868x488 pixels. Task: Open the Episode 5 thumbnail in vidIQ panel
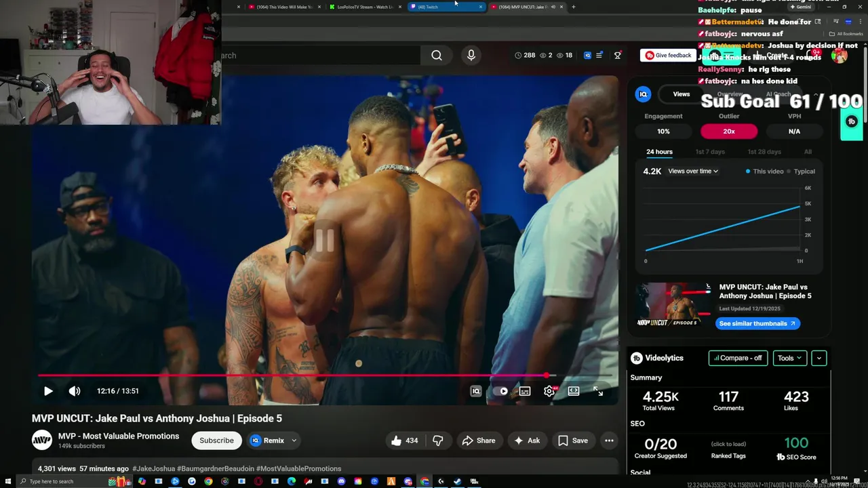(x=674, y=305)
